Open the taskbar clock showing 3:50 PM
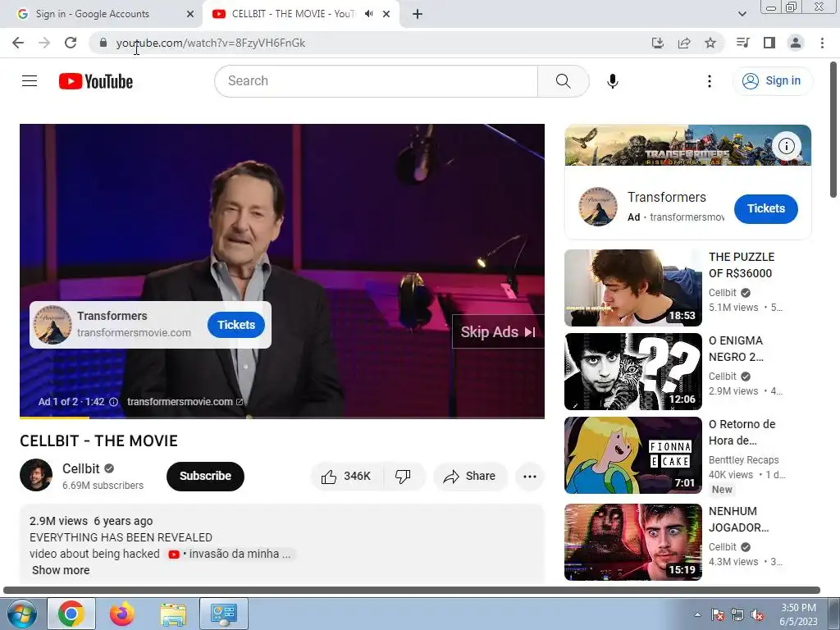This screenshot has width=840, height=630. point(798,614)
